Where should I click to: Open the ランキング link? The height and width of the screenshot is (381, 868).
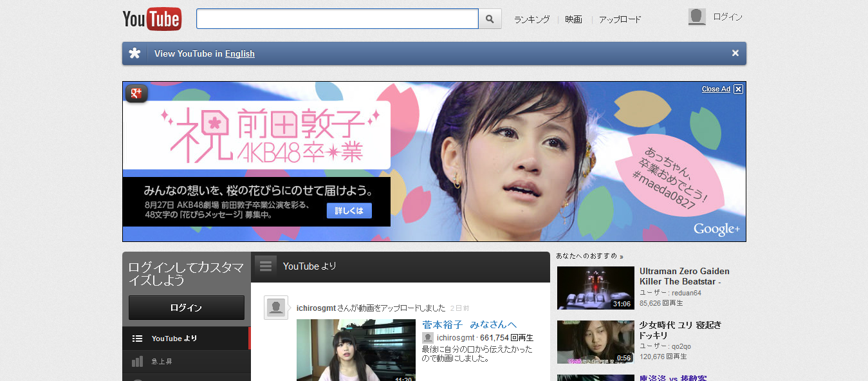coord(531,19)
